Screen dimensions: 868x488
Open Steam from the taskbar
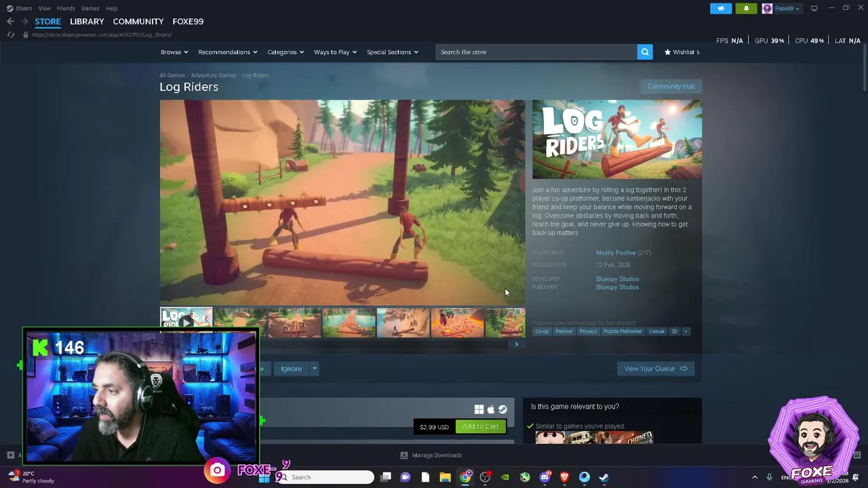604,477
